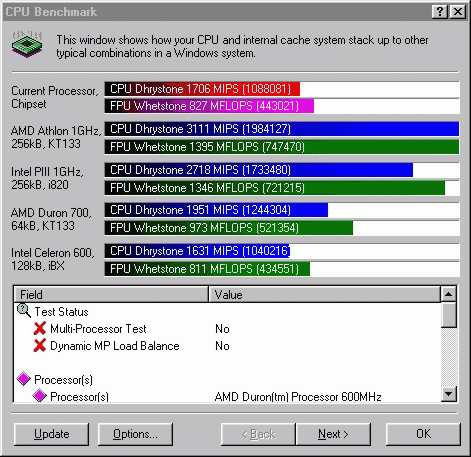Click the "Intel Celeron 600, 128kB, iBX" label
The height and width of the screenshot is (457, 471).
coord(53,259)
